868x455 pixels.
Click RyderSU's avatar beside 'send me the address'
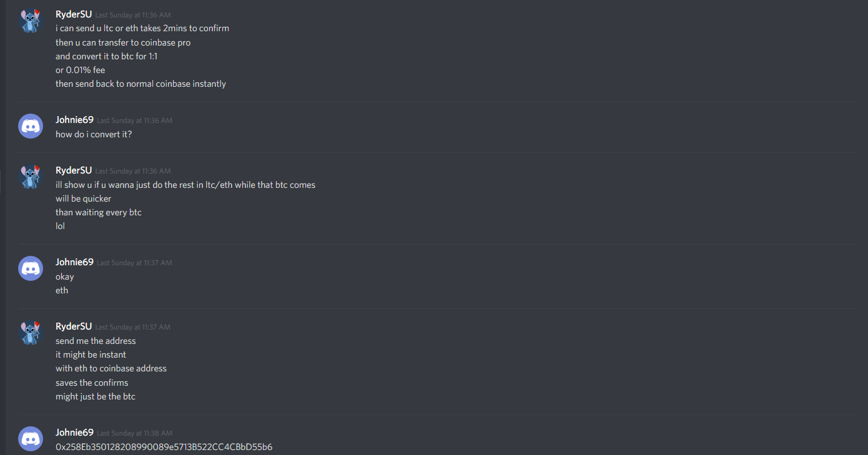pos(31,333)
